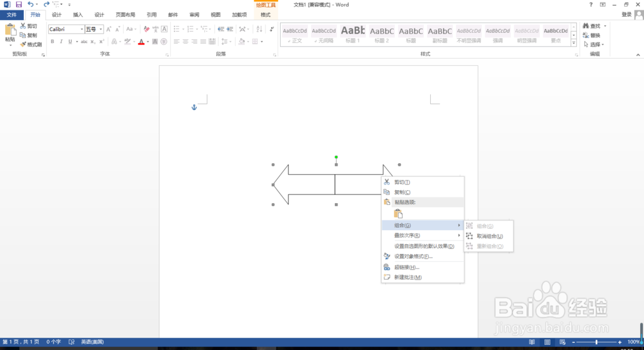Viewport: 644px width, 350px height.
Task: Click the Undo arrow icon
Action: [x=31, y=5]
